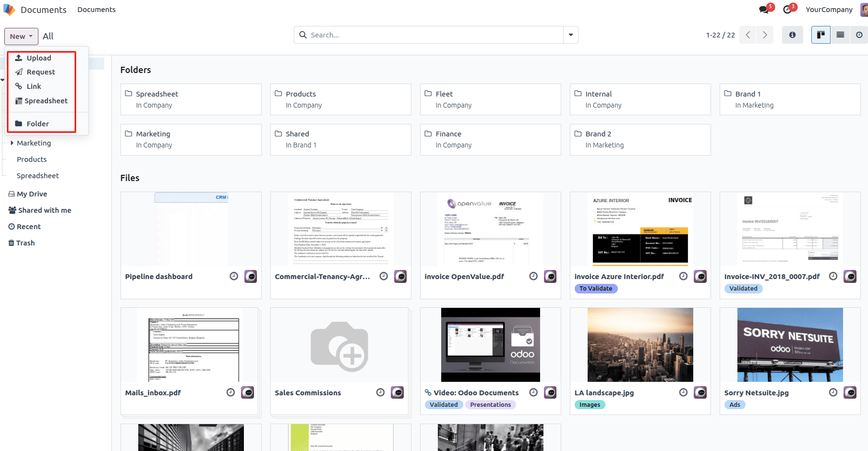Schedule activity on Video: Odoo Documents
This screenshot has width=868, height=451.
(533, 392)
